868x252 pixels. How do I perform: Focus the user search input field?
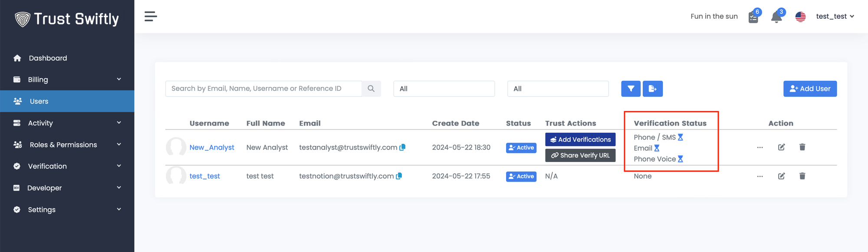click(263, 89)
